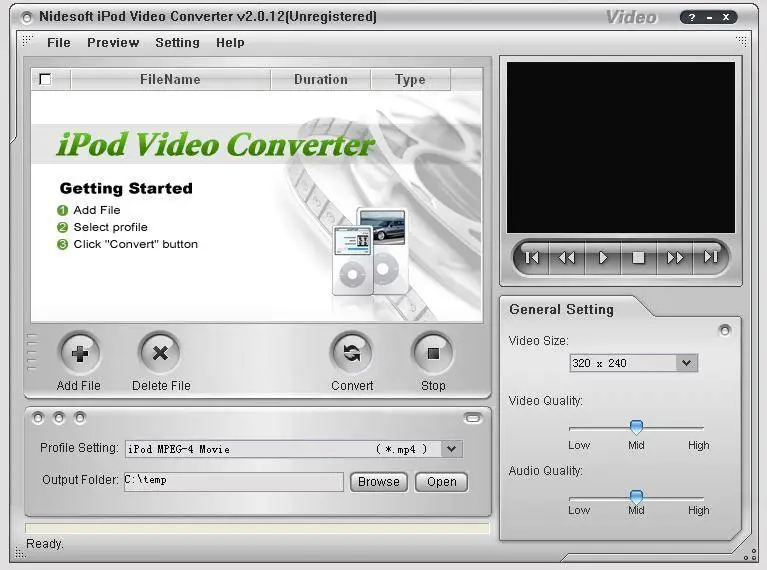767x570 pixels.
Task: Click the Delete File label
Action: pyautogui.click(x=161, y=386)
